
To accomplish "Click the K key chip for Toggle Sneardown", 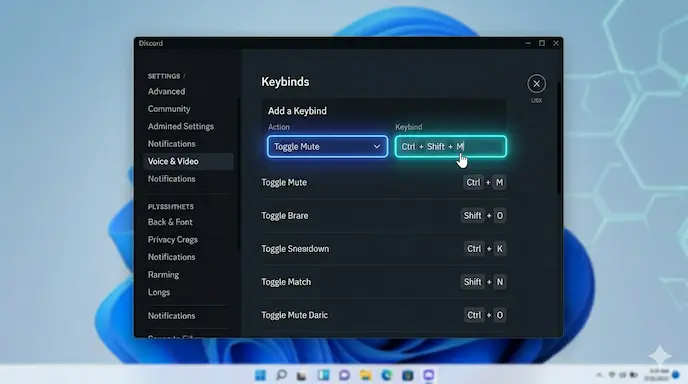I will click(x=499, y=249).
